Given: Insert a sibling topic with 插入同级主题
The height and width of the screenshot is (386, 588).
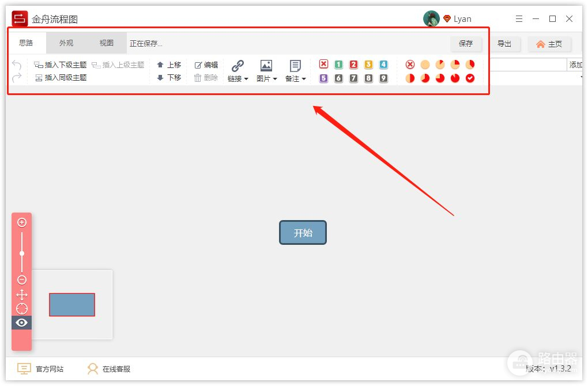Looking at the screenshot, I should [x=61, y=78].
